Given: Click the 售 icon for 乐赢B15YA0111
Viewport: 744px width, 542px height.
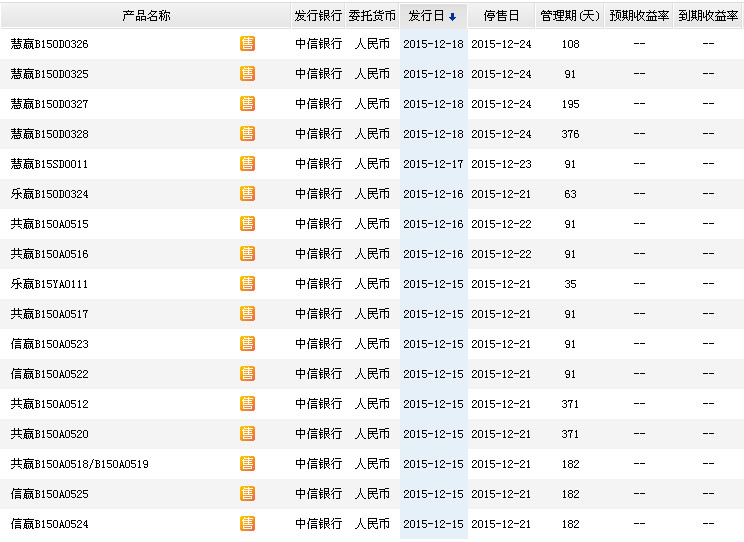Looking at the screenshot, I should pyautogui.click(x=247, y=284).
